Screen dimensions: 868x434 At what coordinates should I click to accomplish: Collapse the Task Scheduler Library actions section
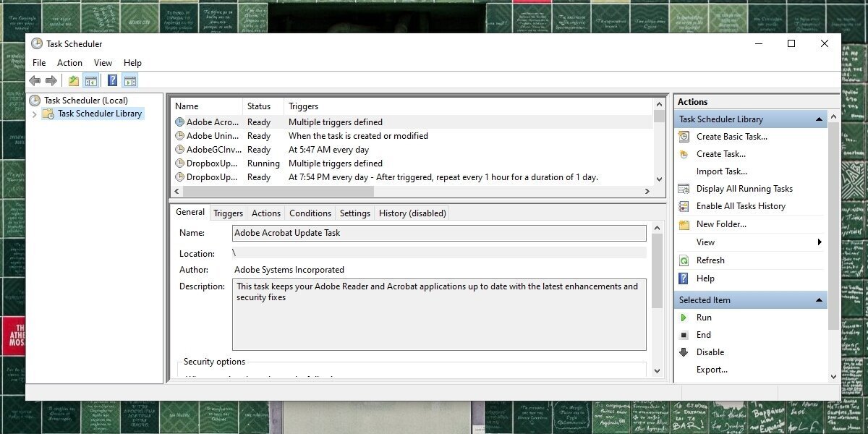[x=820, y=119]
